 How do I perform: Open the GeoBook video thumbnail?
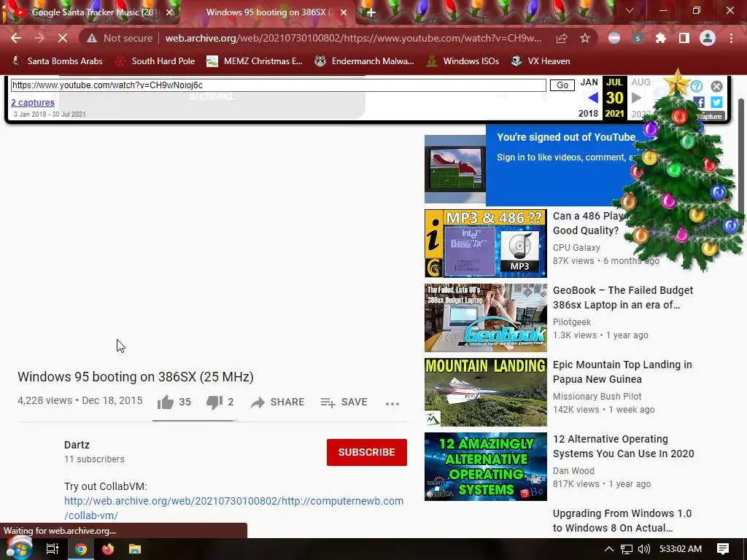(x=485, y=318)
